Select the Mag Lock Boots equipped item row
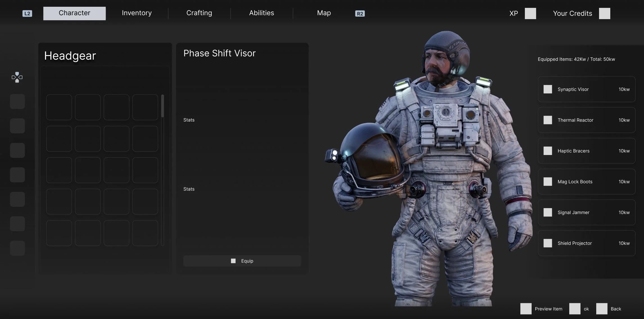This screenshot has height=319, width=644. pos(586,182)
